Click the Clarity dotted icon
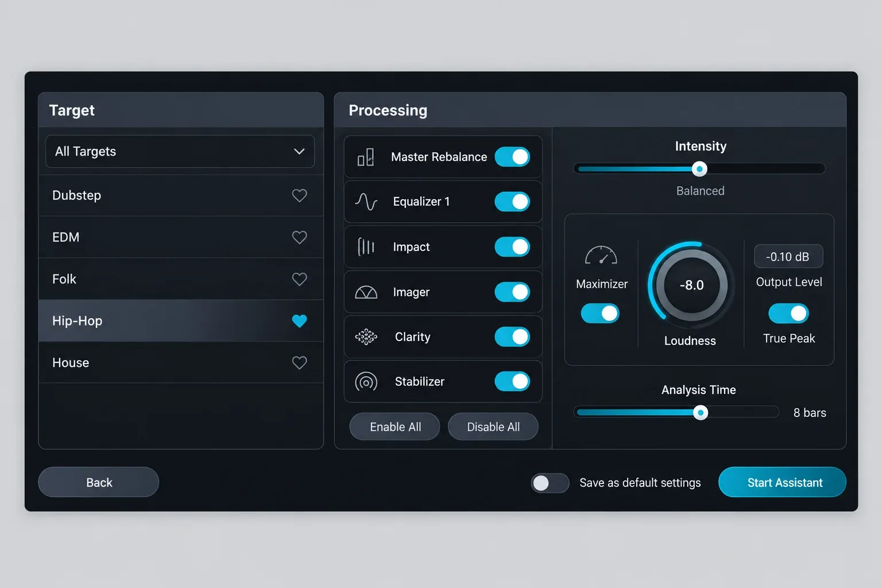 click(366, 337)
